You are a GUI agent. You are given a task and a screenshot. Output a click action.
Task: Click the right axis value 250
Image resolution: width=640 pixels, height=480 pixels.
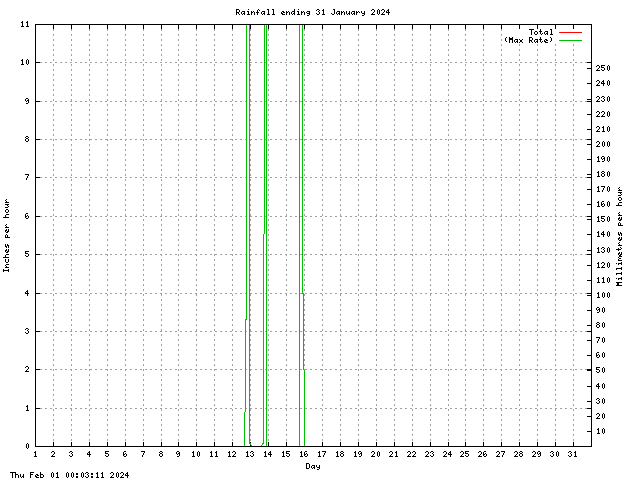[x=603, y=68]
